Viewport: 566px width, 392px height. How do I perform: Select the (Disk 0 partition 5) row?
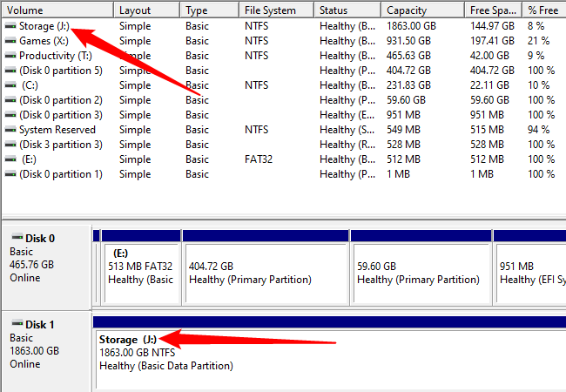[x=284, y=71]
